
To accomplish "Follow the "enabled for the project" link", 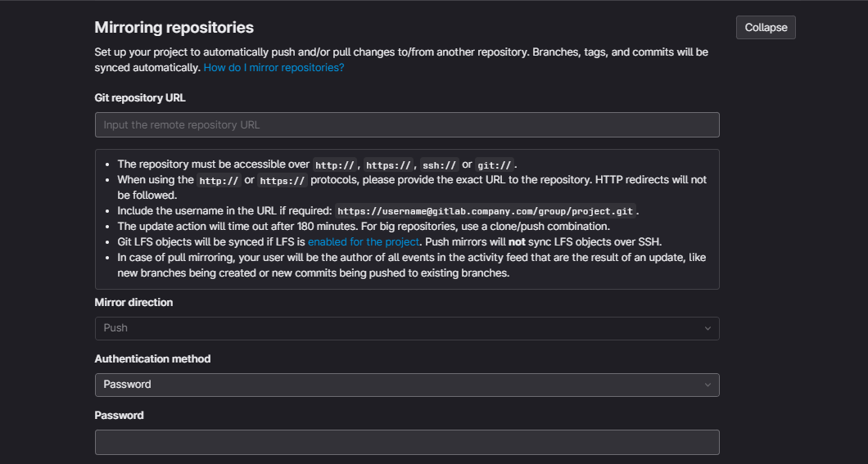I will pyautogui.click(x=363, y=242).
